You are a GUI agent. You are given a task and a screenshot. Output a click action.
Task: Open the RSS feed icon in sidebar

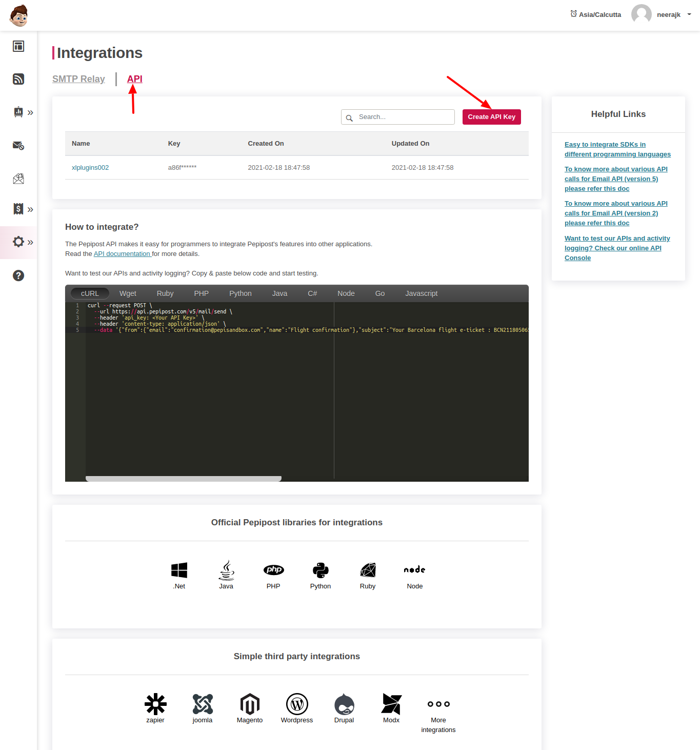18,79
